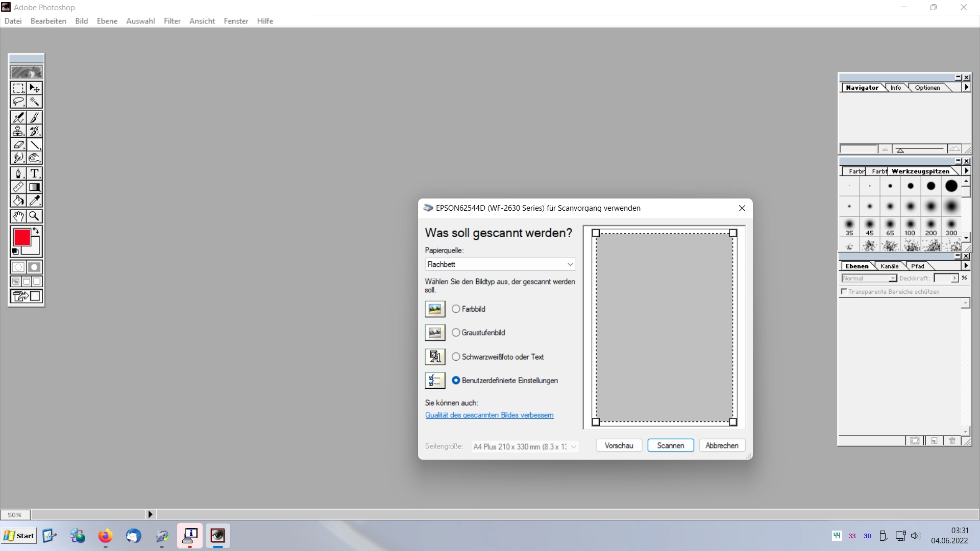The width and height of the screenshot is (980, 551).
Task: Open the Filter menu
Action: [172, 21]
